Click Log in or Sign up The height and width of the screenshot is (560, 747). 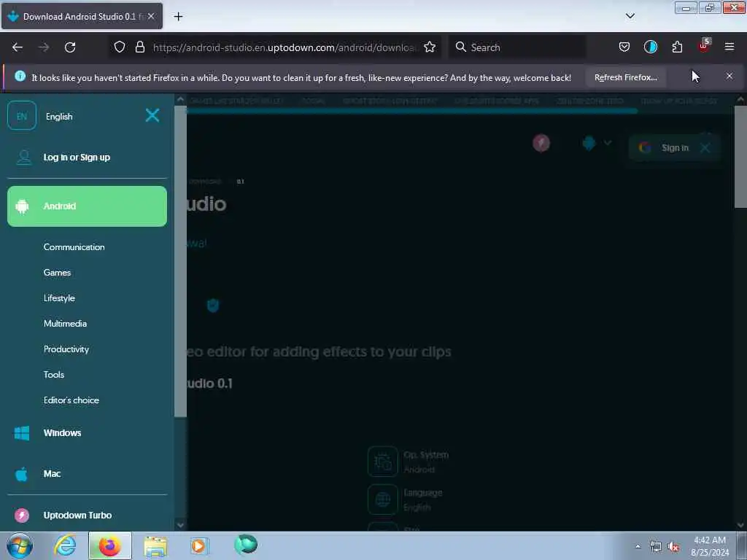coord(77,157)
